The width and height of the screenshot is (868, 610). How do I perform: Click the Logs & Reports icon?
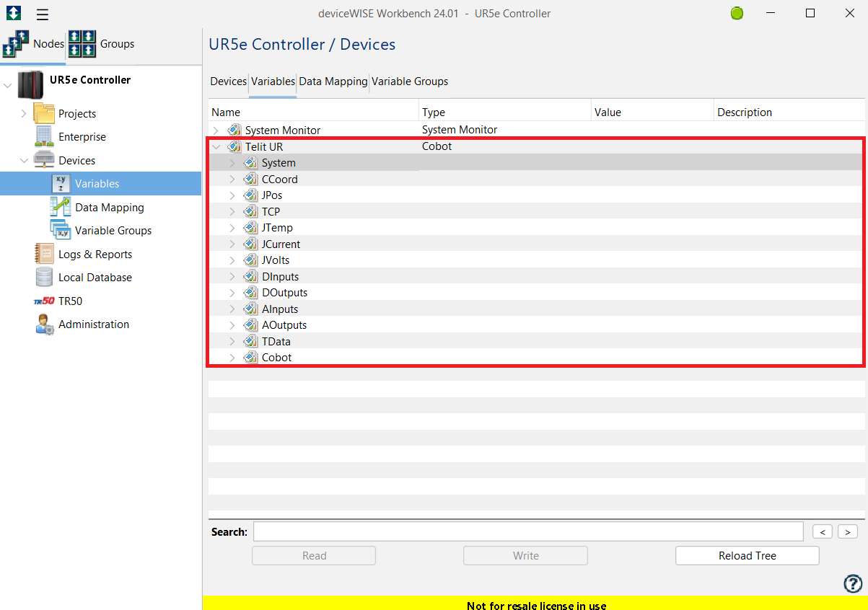[44, 254]
